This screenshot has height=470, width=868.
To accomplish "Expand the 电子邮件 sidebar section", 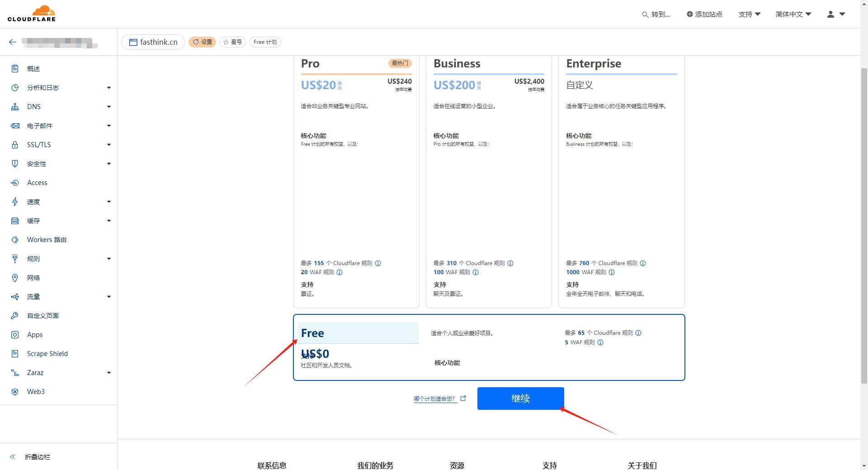I will pyautogui.click(x=109, y=126).
